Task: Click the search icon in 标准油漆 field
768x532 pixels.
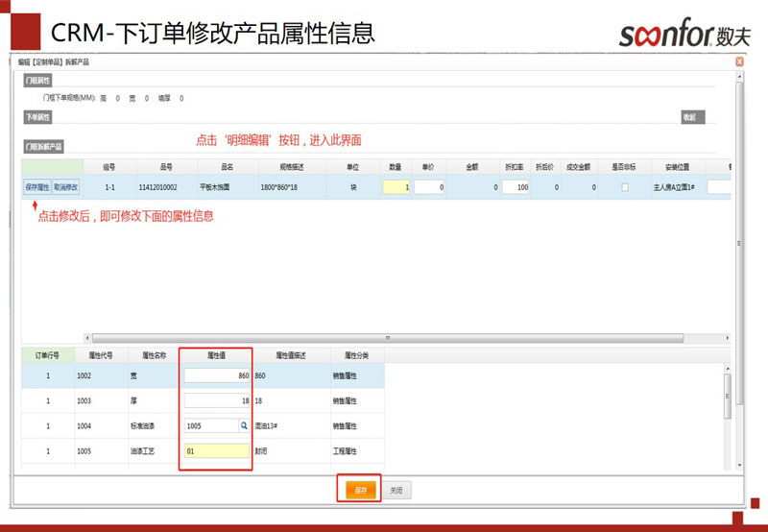Action: tap(244, 424)
